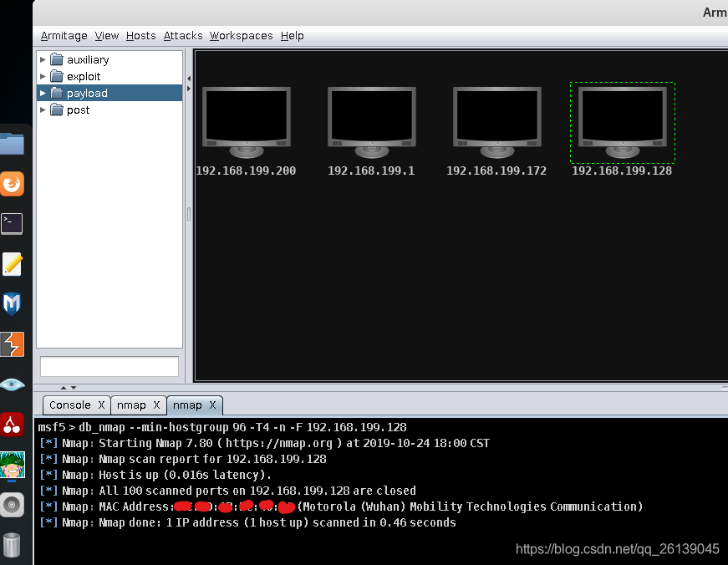Image resolution: width=728 pixels, height=565 pixels.
Task: Open the Workspaces menu
Action: 241,36
